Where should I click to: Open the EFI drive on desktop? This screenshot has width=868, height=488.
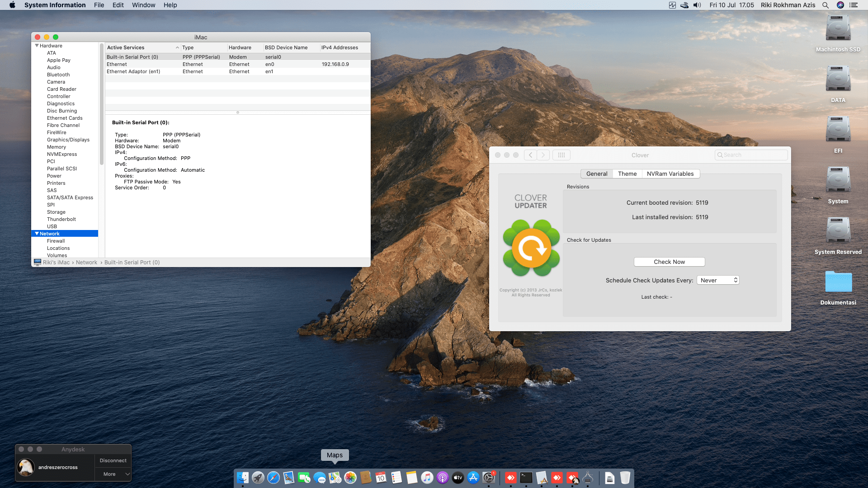[838, 130]
